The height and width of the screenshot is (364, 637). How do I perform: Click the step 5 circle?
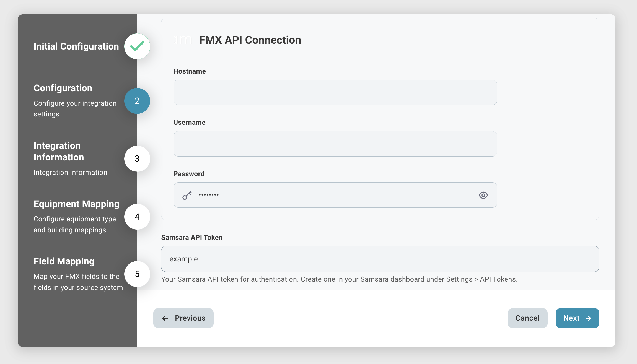click(x=137, y=274)
